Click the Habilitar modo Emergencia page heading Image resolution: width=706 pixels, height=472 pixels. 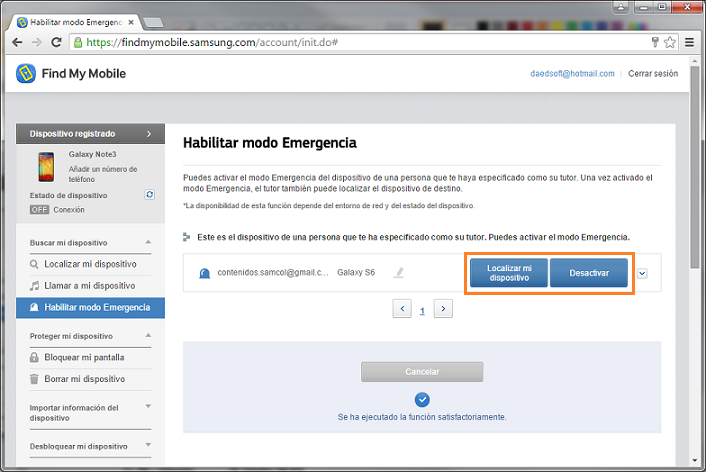(270, 143)
